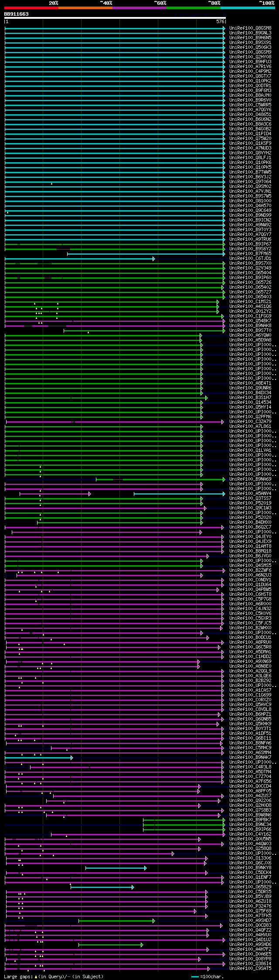Click the UniRef100_C1FGG9 label
Screen dimensions: 279x980
pyautogui.click(x=250, y=316)
